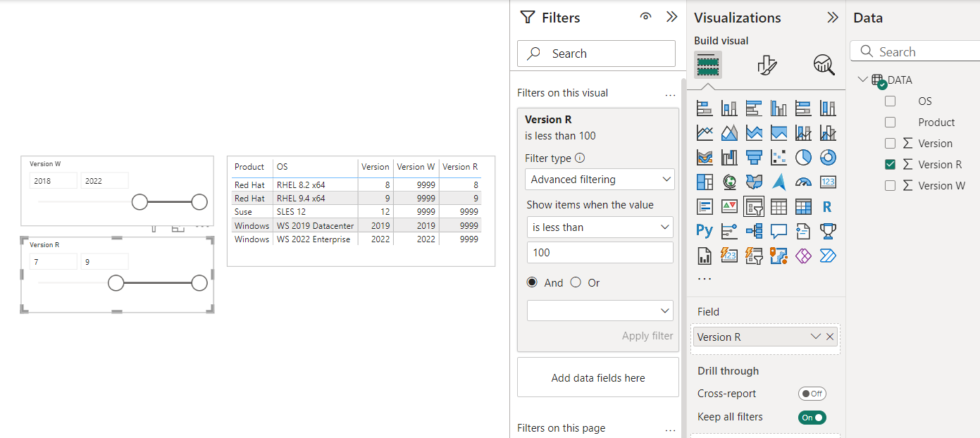
Task: Select the trophy Metrics visual
Action: [x=828, y=230]
